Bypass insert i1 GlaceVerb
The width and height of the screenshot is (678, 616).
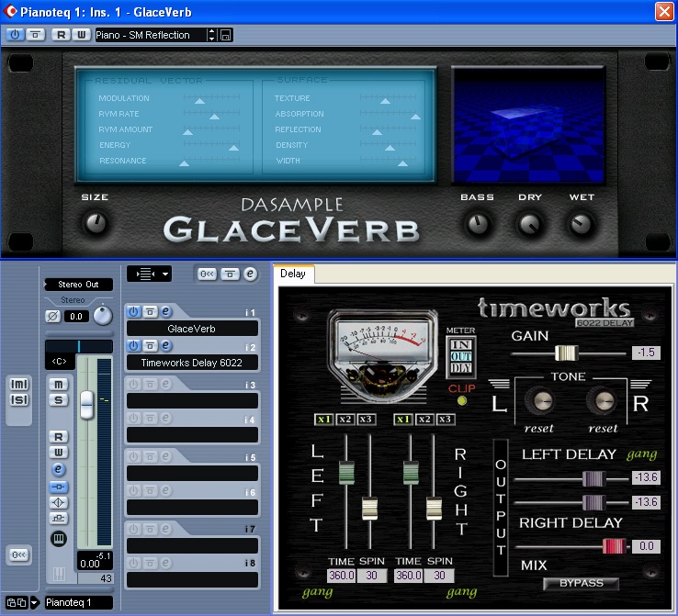coord(150,311)
